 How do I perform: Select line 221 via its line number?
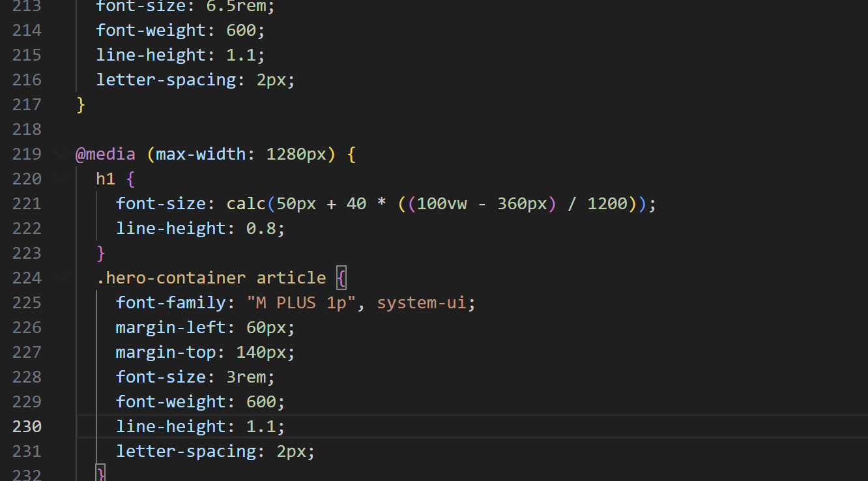[x=27, y=203]
